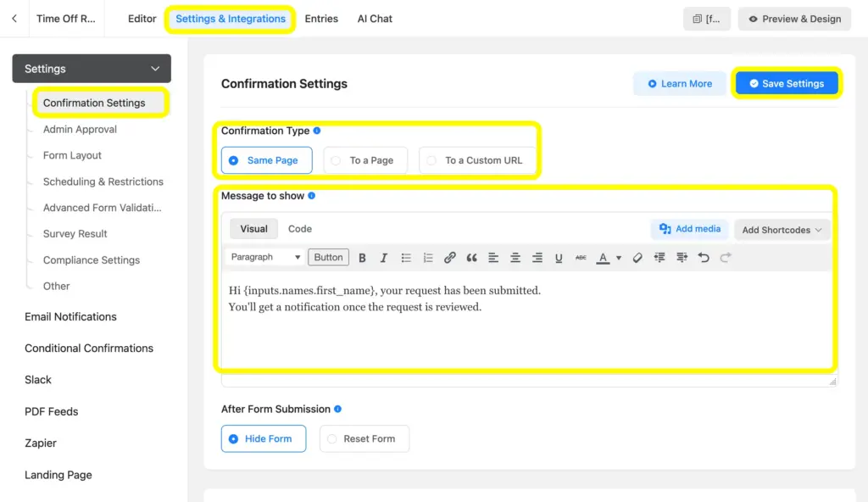This screenshot has height=502, width=868.
Task: Open the Paragraph format dropdown
Action: click(x=265, y=257)
